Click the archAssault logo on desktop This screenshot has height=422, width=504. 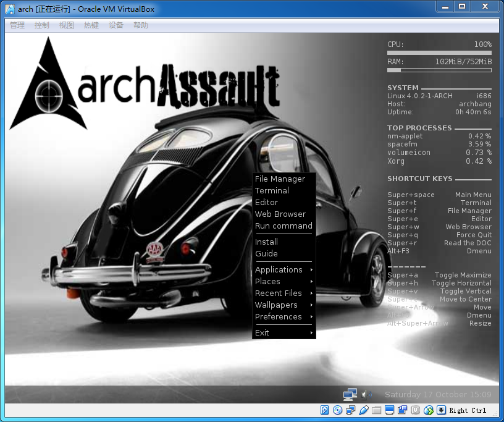(x=145, y=83)
